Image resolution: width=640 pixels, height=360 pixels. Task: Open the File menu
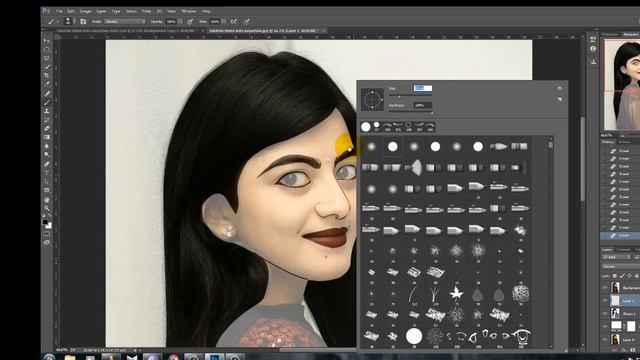click(x=59, y=11)
